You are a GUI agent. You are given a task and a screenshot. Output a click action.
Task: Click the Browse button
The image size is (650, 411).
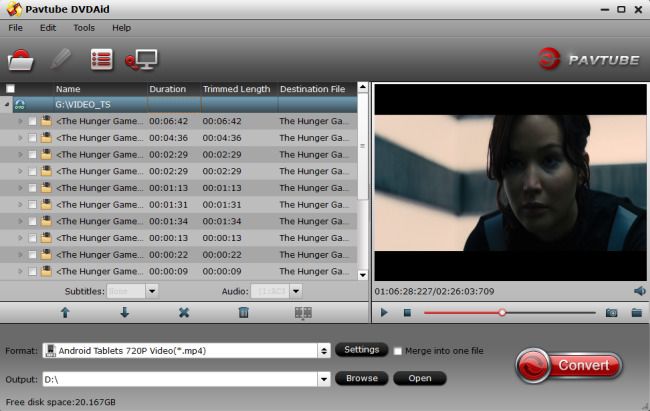point(361,378)
